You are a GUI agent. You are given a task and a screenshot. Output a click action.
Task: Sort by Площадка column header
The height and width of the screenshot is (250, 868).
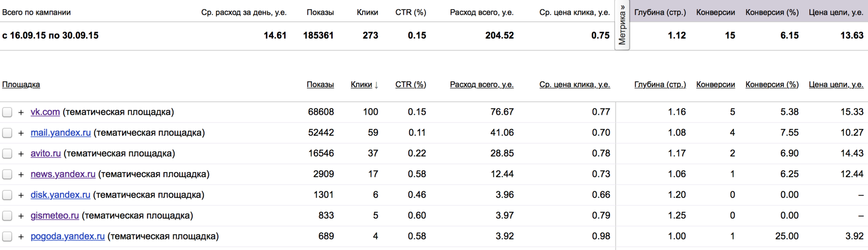[21, 85]
